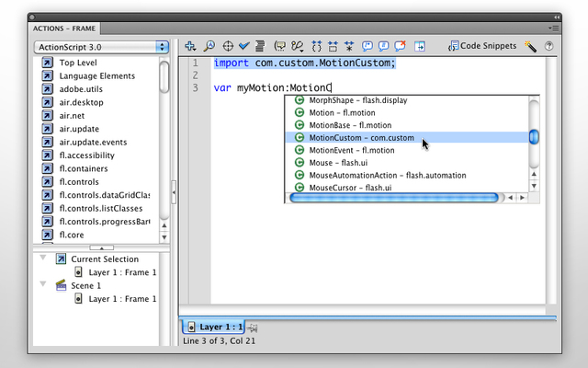Viewport: 588px width, 368px height.
Task: Click the Collapse selection icon
Action: click(333, 46)
